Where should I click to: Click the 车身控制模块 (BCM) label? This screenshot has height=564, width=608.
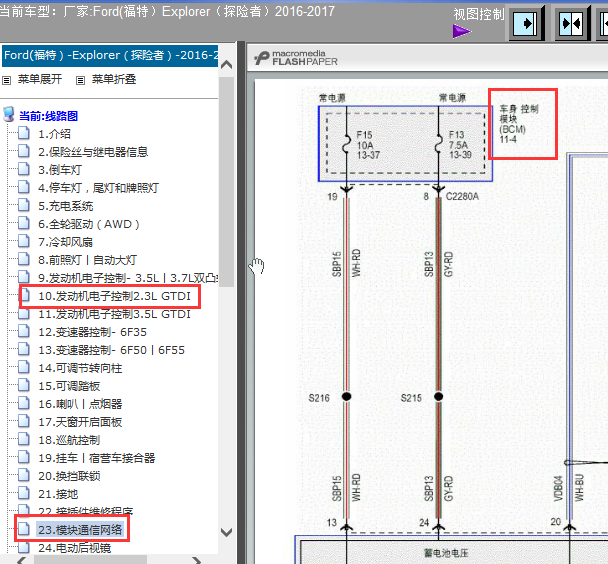tap(519, 124)
